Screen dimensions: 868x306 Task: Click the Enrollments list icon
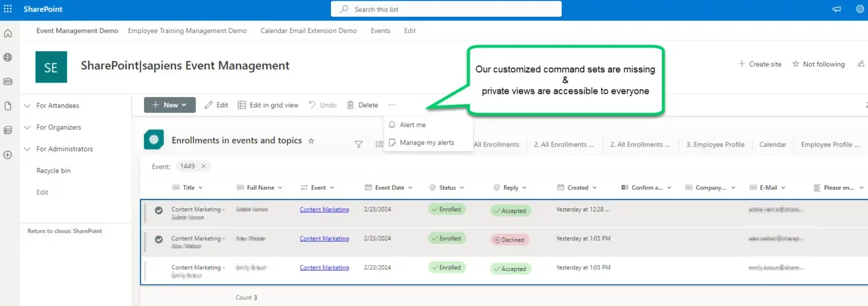pyautogui.click(x=154, y=140)
